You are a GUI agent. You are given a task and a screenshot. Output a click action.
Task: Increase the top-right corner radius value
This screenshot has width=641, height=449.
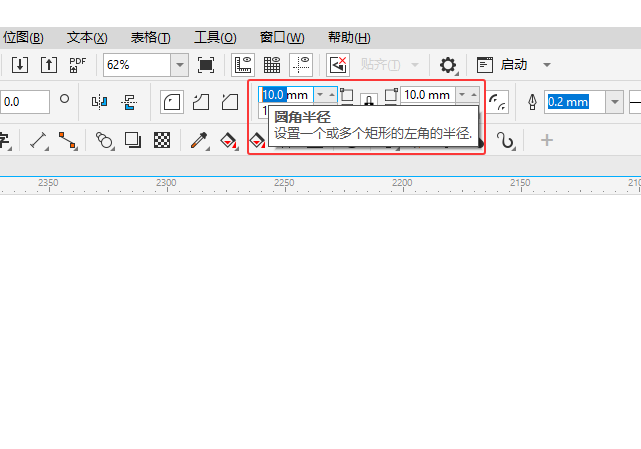pyautogui.click(x=473, y=94)
